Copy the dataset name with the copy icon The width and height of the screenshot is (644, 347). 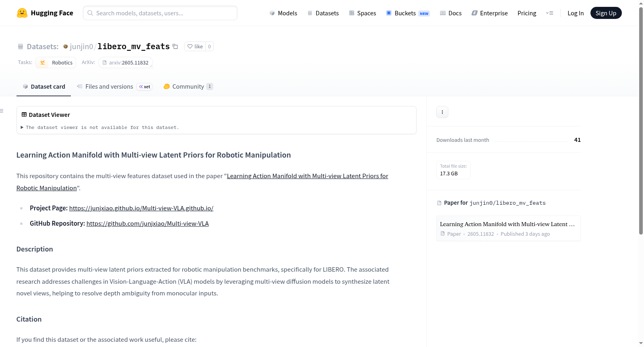pos(175,46)
